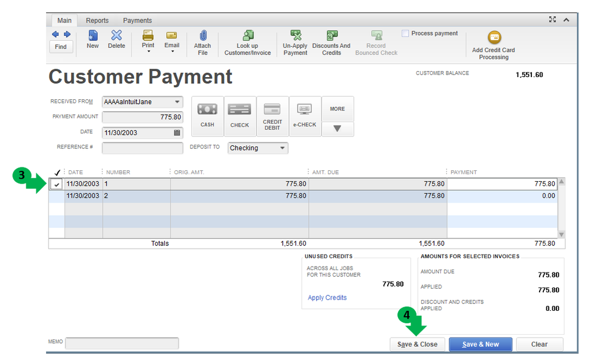Click the Payment Amount field
This screenshot has height=364, width=597.
coord(142,117)
